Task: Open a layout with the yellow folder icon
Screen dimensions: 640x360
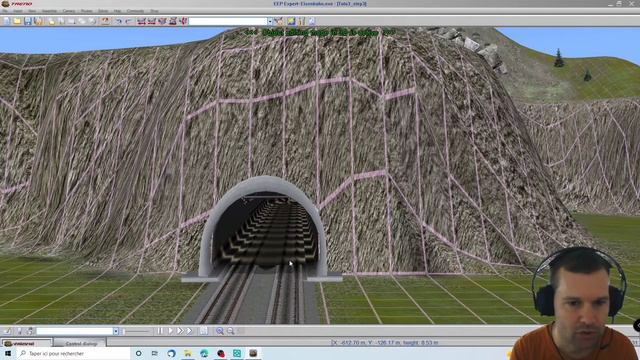Action: pyautogui.click(x=17, y=21)
